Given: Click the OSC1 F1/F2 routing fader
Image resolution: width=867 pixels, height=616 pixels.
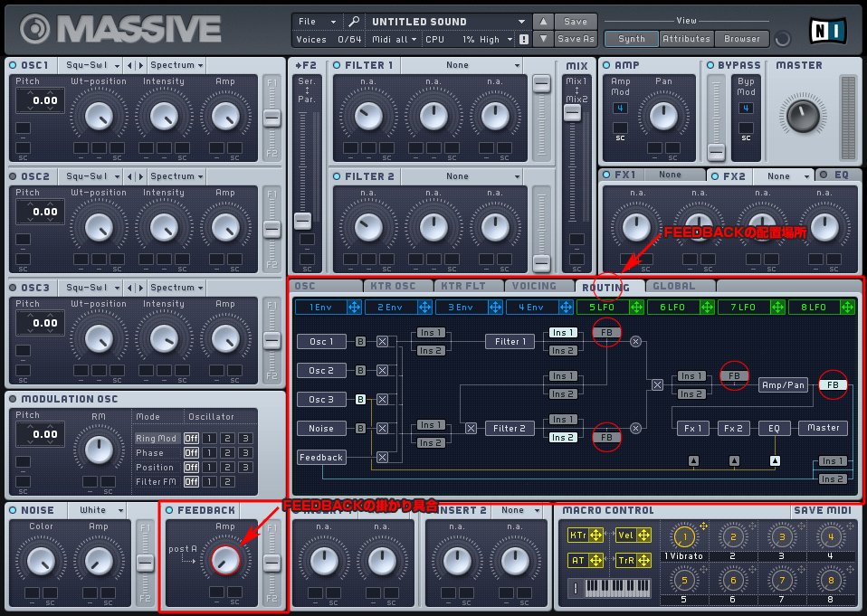Looking at the screenshot, I should tap(272, 118).
